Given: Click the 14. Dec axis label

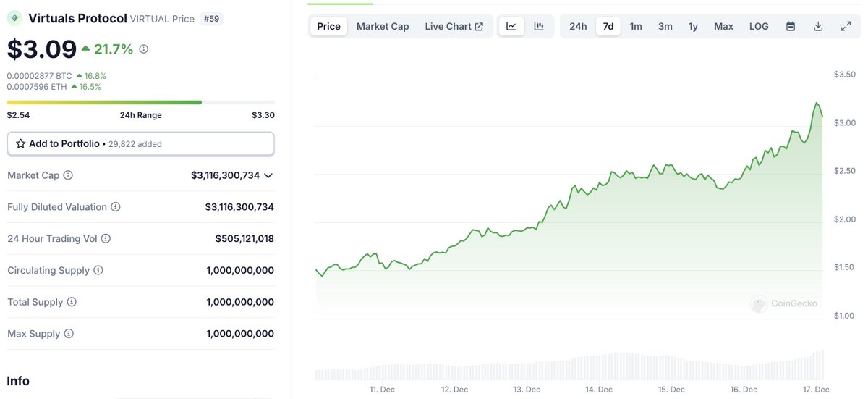Looking at the screenshot, I should coord(600,390).
